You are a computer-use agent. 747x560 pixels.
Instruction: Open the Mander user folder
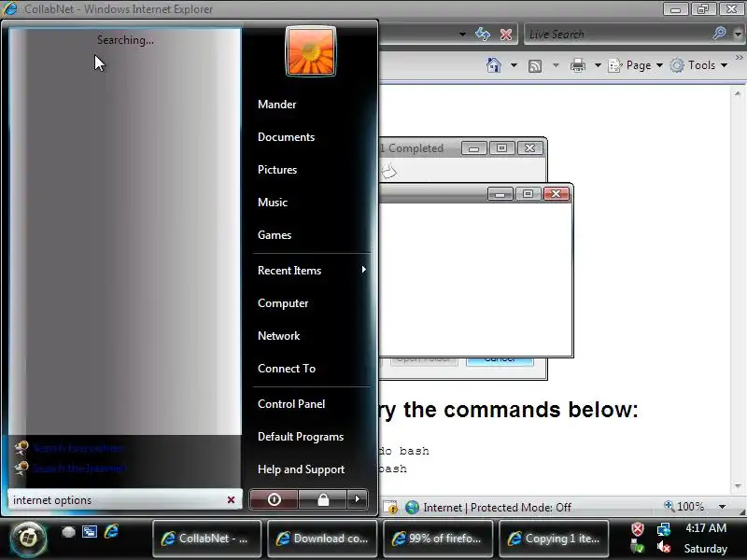pos(276,105)
